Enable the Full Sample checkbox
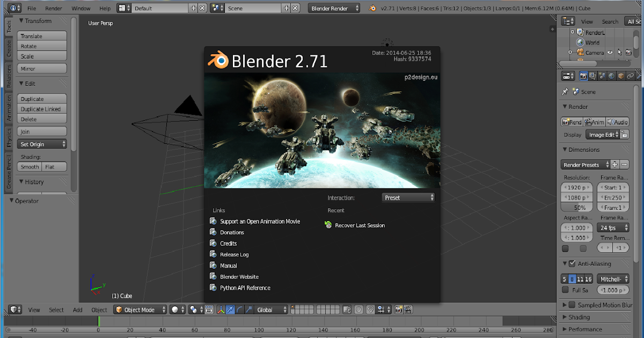644x338 pixels. (565, 290)
